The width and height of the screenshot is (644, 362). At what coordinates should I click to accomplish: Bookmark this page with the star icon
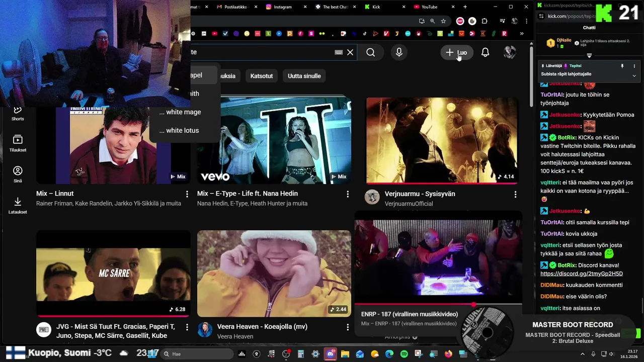point(443,21)
